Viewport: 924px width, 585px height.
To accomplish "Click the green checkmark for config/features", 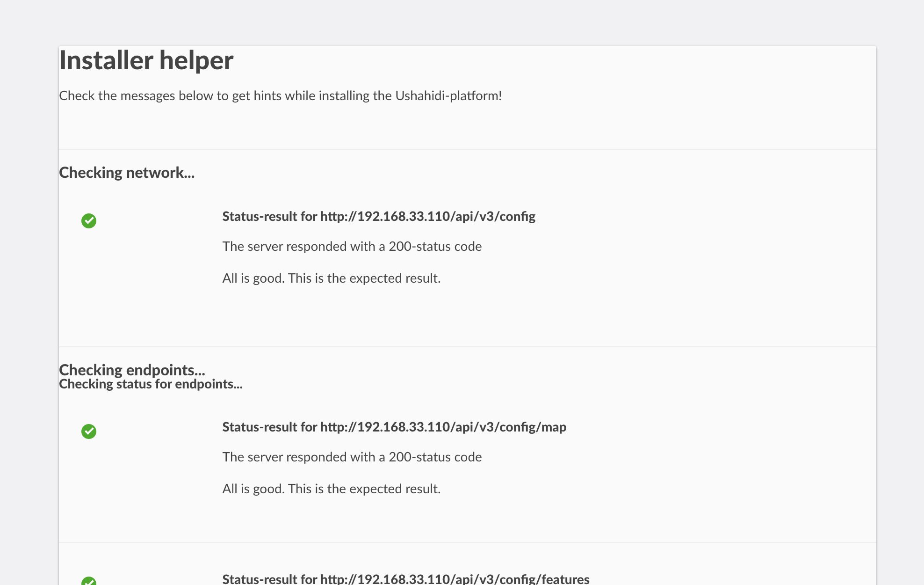I will [x=89, y=581].
